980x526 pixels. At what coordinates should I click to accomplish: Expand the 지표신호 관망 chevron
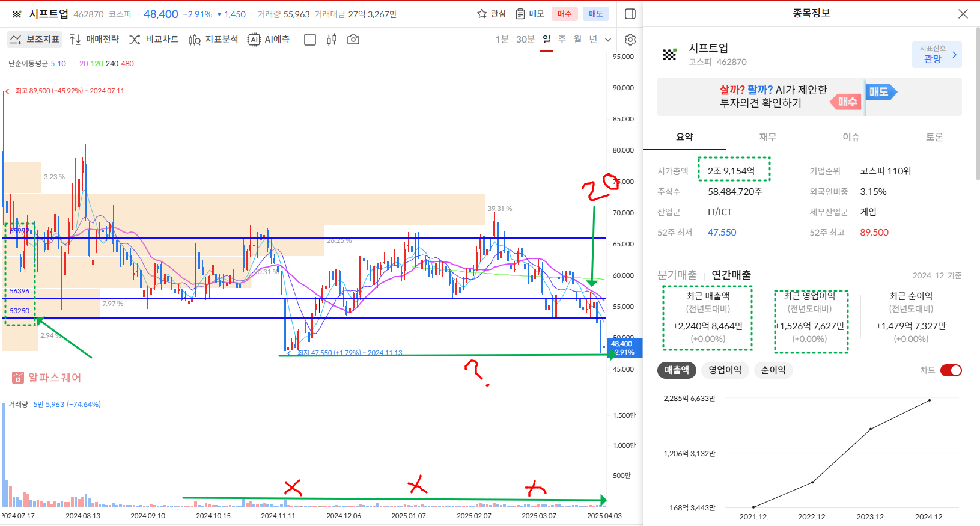pyautogui.click(x=954, y=55)
